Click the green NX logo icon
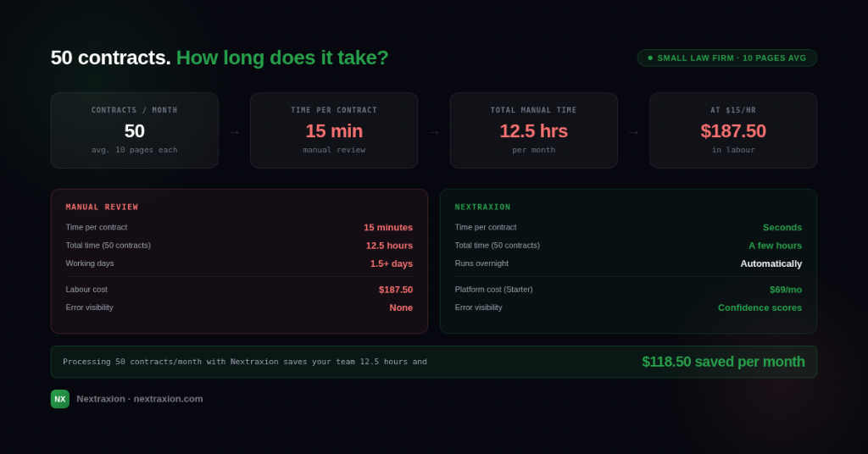The width and height of the screenshot is (868, 454). [60, 399]
